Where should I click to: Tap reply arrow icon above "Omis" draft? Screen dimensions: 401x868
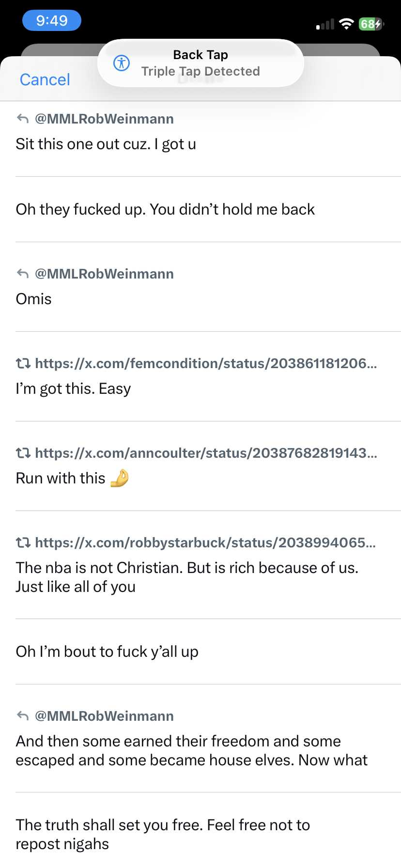click(23, 274)
